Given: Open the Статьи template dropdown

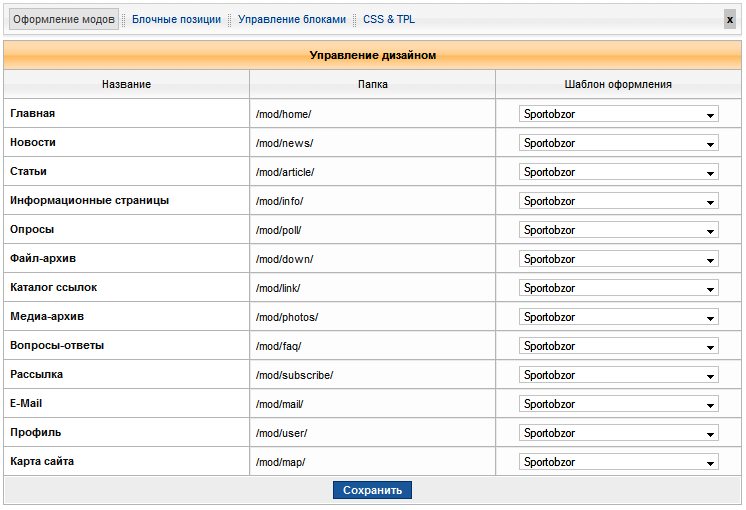Looking at the screenshot, I should coord(618,172).
